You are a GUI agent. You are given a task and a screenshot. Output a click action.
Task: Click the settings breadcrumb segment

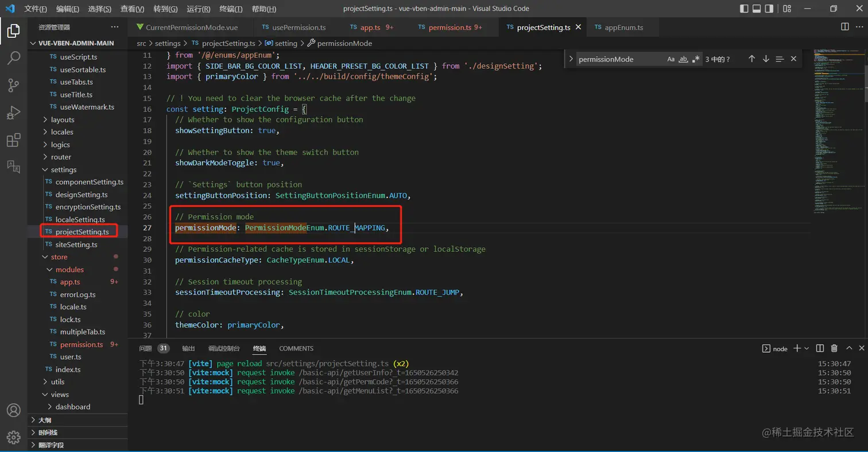[x=168, y=43]
